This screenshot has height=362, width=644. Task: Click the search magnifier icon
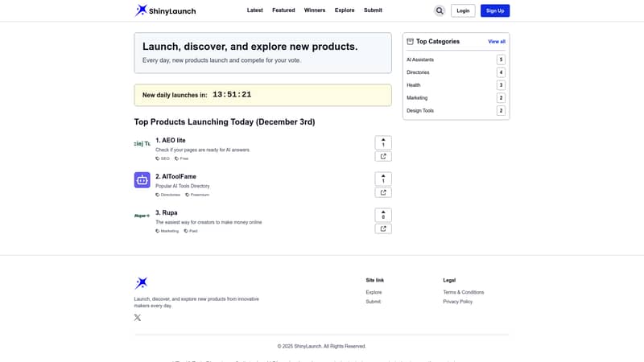(440, 10)
